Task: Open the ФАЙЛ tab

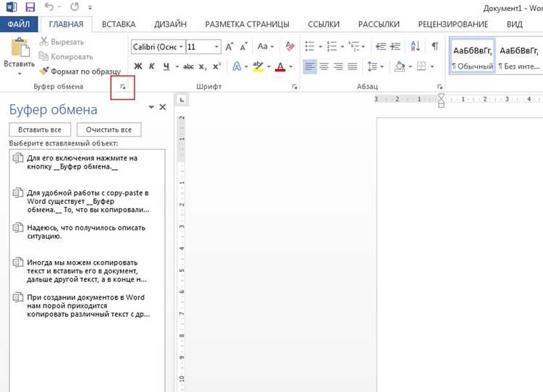Action: coord(19,24)
